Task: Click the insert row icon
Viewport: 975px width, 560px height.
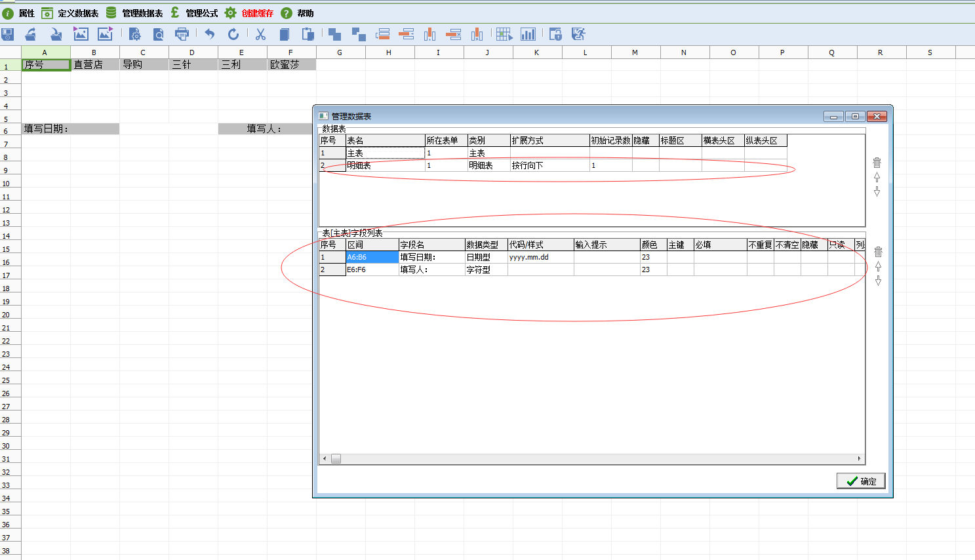Action: (x=383, y=34)
